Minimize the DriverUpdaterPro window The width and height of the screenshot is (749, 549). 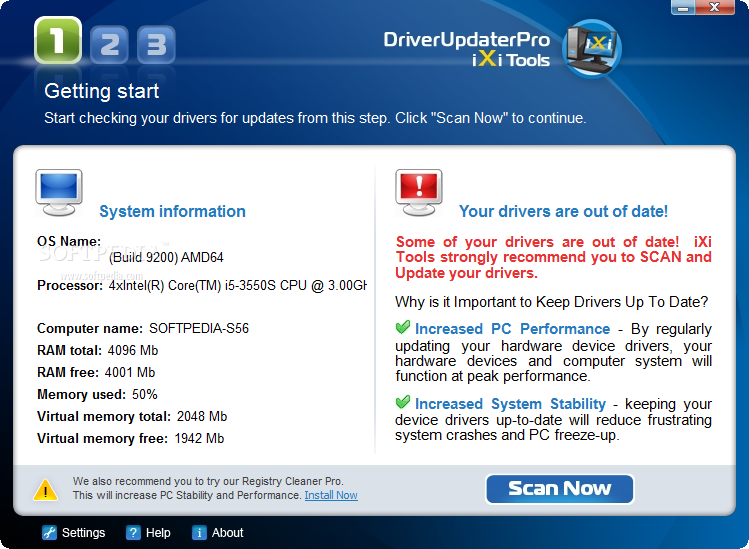coord(684,8)
